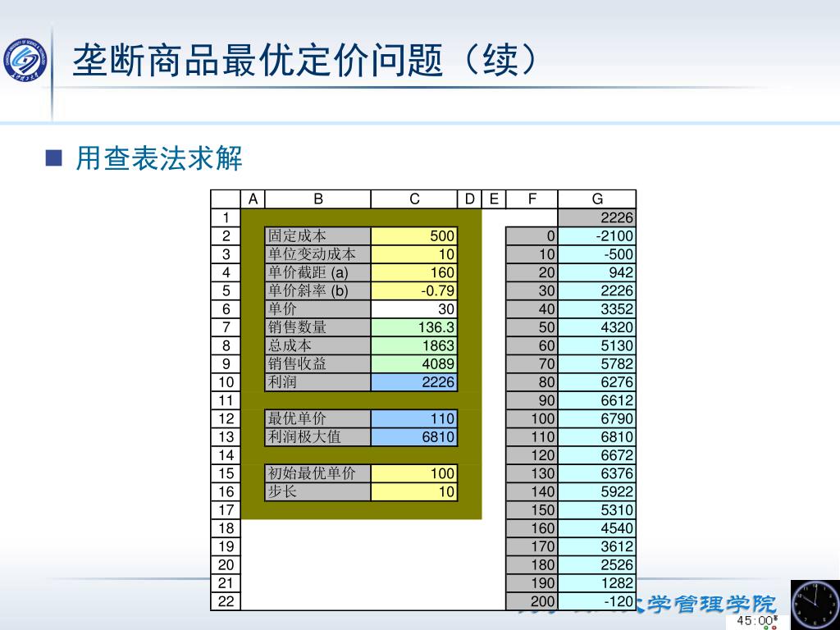Screen dimensions: 840x630
Task: Select row header 11
Action: [226, 400]
